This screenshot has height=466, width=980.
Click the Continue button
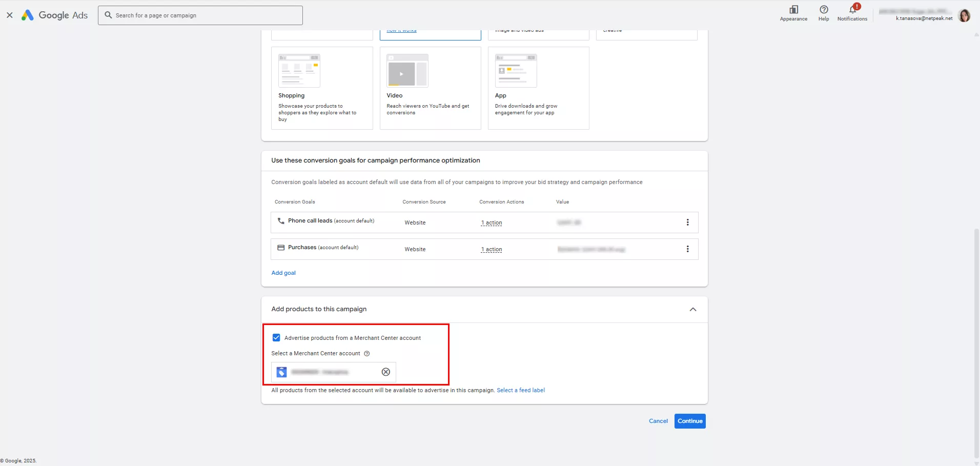pos(690,421)
